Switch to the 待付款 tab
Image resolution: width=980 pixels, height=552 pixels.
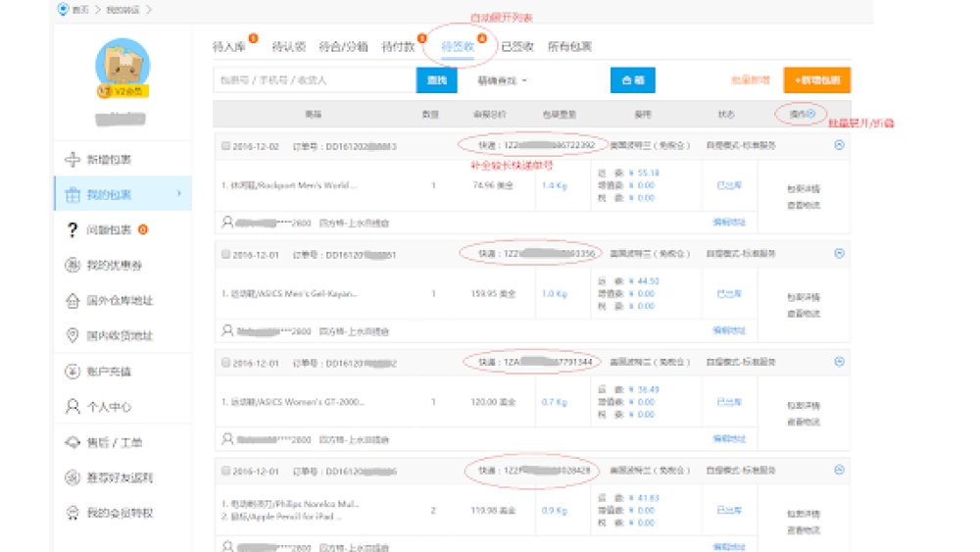(x=398, y=47)
